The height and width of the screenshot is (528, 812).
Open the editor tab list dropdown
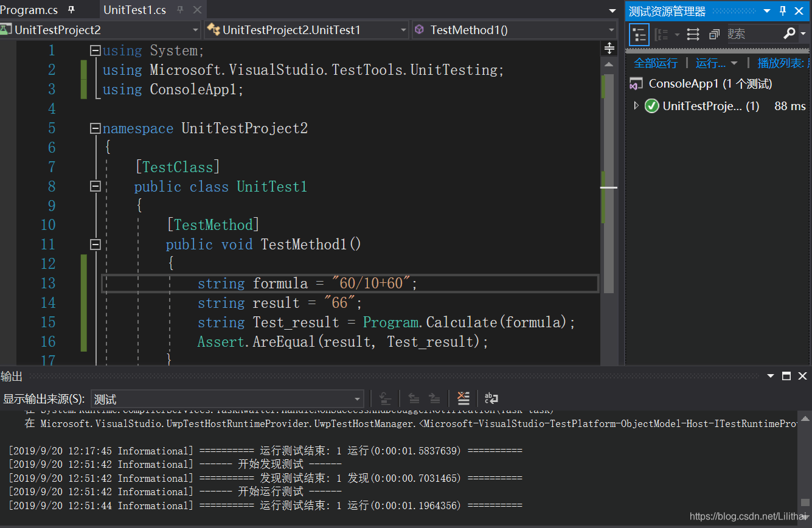point(612,11)
